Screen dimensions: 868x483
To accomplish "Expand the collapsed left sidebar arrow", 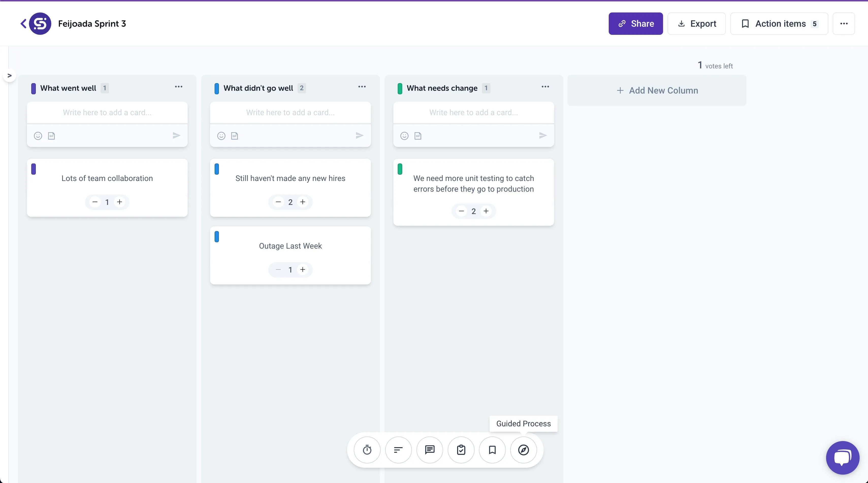I will click(x=9, y=76).
